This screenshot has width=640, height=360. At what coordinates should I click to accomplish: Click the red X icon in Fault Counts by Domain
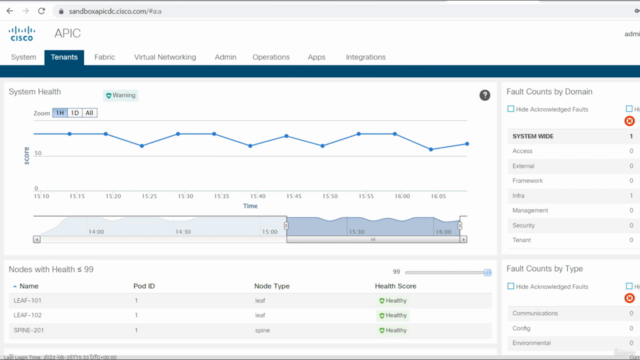pos(629,121)
